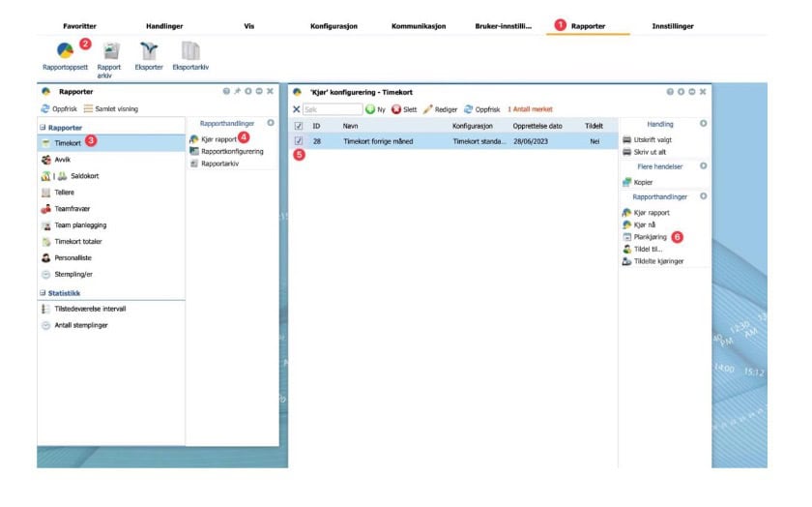The height and width of the screenshot is (507, 812).
Task: Pin the Rapporter panel
Action: tap(237, 91)
